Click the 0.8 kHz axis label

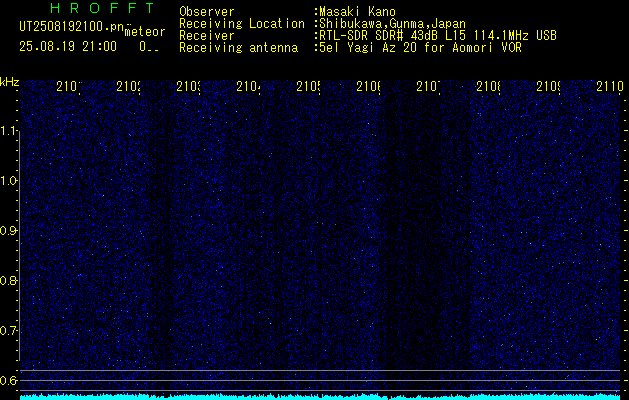click(9, 280)
